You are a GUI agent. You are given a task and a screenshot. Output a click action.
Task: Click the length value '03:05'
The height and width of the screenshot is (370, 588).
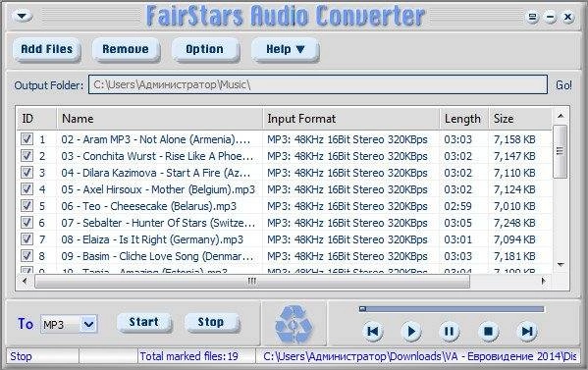(457, 223)
